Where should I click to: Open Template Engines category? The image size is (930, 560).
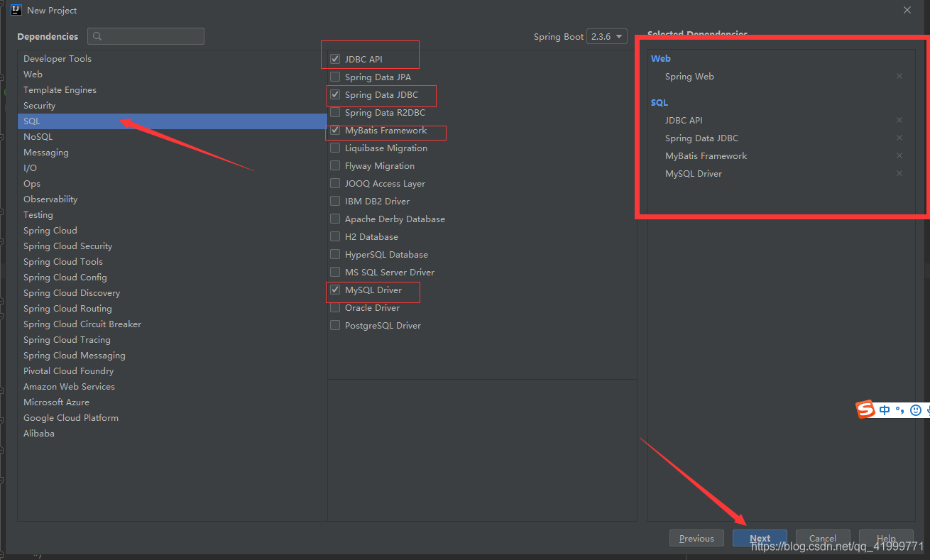point(172,89)
